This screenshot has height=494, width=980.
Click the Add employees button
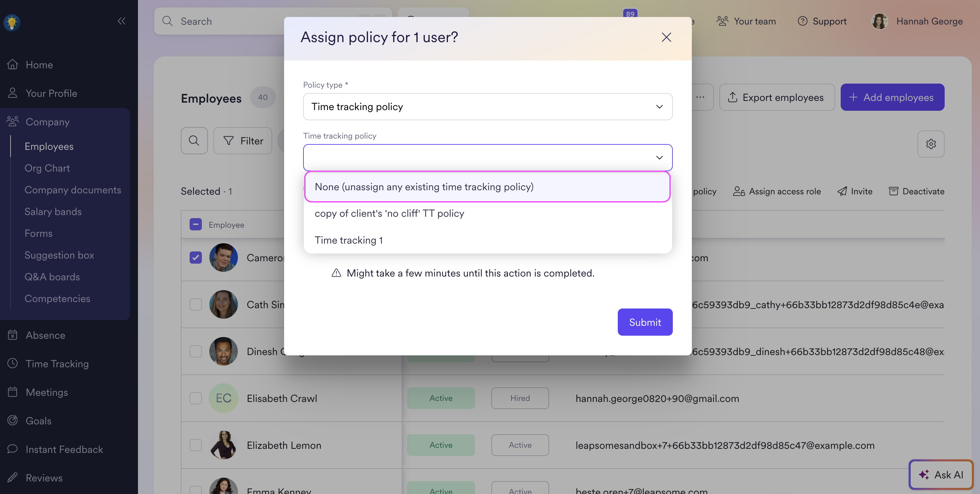[x=892, y=98]
